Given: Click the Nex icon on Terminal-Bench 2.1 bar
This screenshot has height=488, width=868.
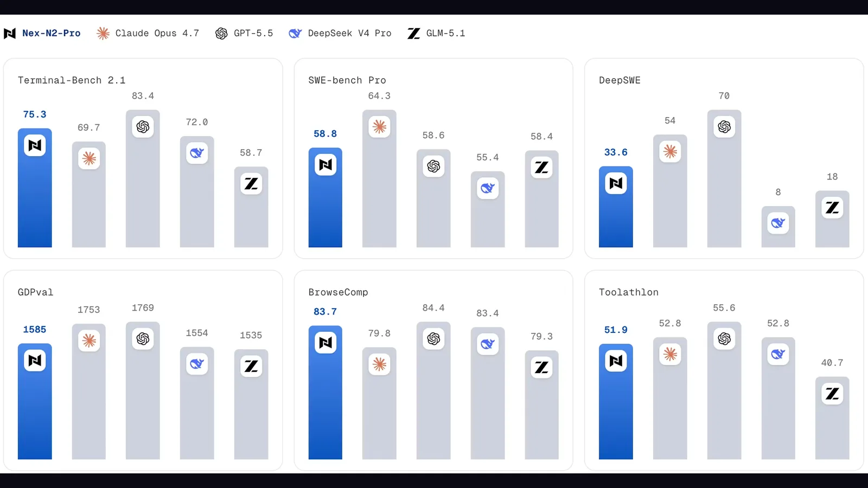Looking at the screenshot, I should pyautogui.click(x=35, y=145).
